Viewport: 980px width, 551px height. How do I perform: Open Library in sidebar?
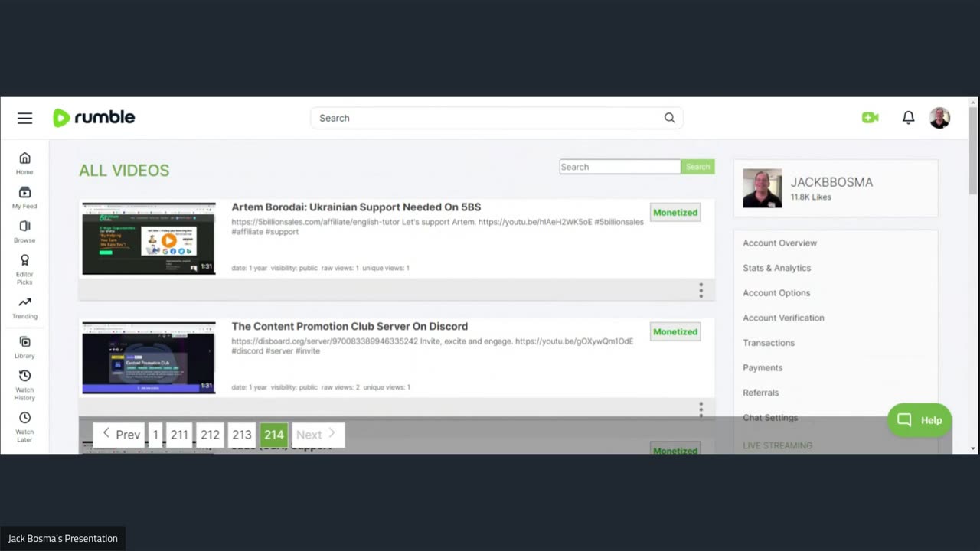tap(24, 347)
